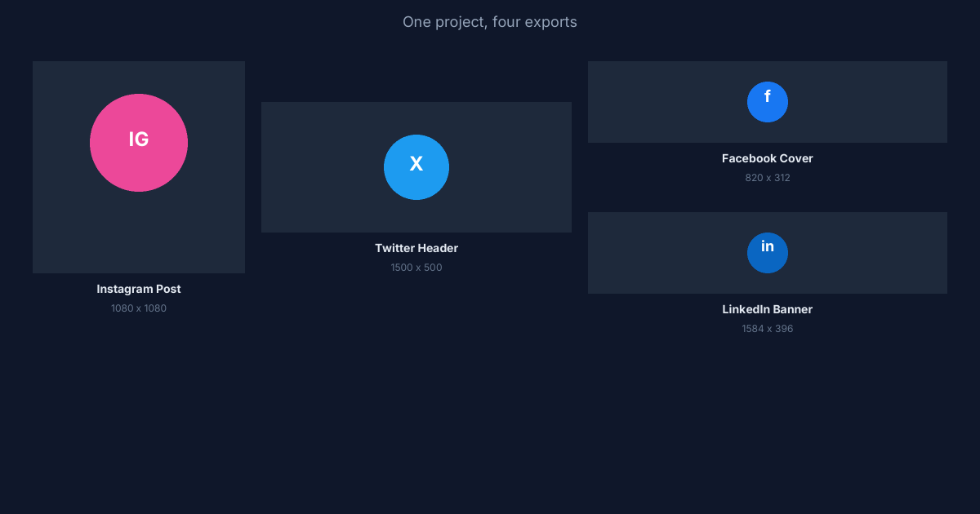Click the LinkedIn Banner label
The width and height of the screenshot is (980, 514).
pos(768,309)
